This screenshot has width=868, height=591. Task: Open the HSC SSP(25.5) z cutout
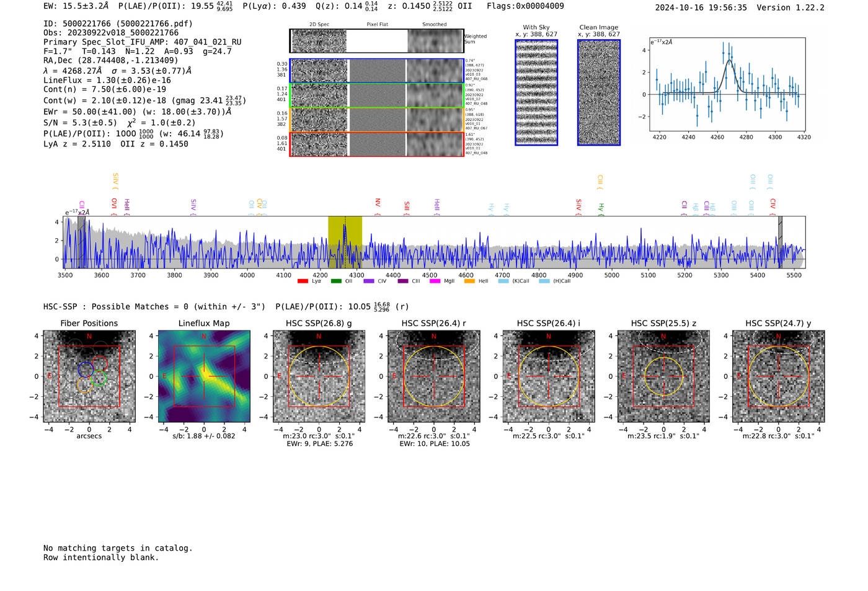tap(663, 376)
